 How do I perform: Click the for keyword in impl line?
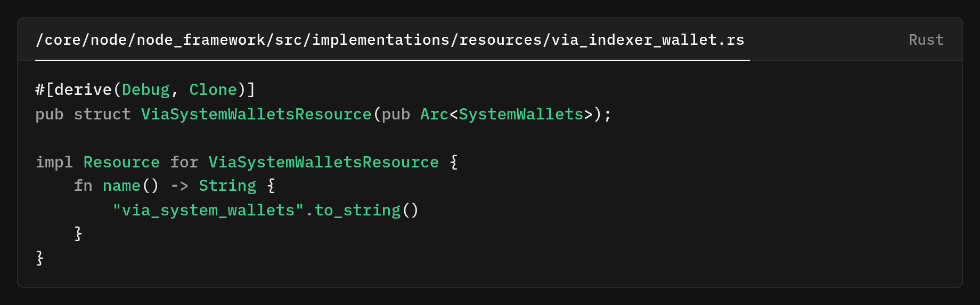184,162
